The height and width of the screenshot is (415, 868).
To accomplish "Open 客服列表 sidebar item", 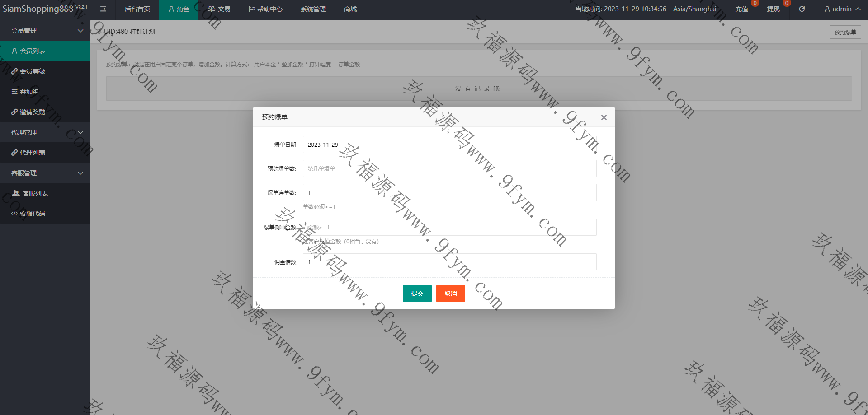I will pyautogui.click(x=35, y=193).
